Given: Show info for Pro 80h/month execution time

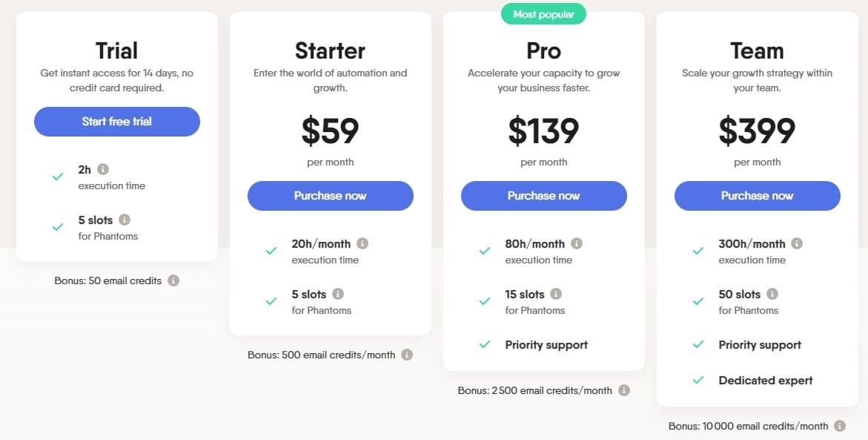Looking at the screenshot, I should click(x=577, y=243).
